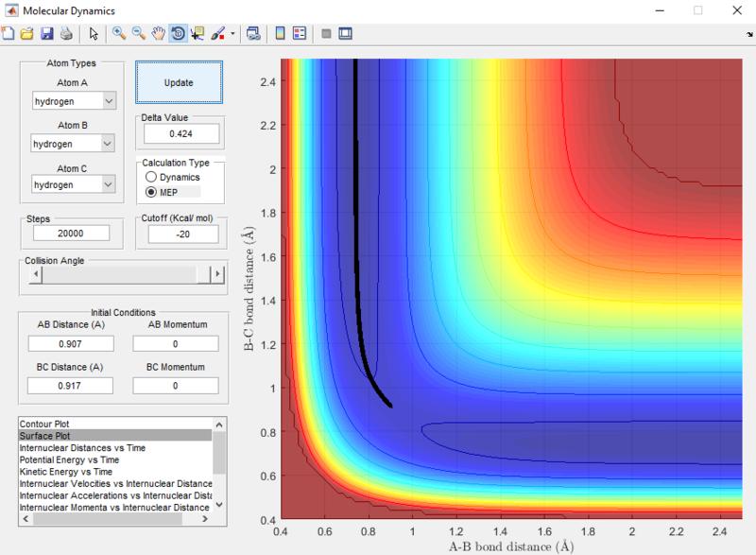Toggle the Rotate 3D tool
This screenshot has height=555, width=756.
click(178, 33)
